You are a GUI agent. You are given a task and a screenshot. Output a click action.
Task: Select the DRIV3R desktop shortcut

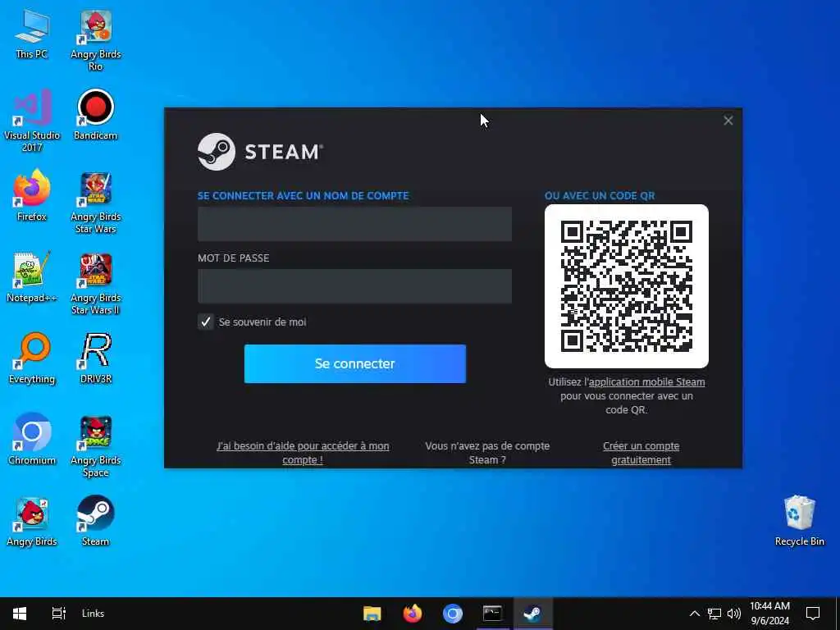pyautogui.click(x=95, y=358)
